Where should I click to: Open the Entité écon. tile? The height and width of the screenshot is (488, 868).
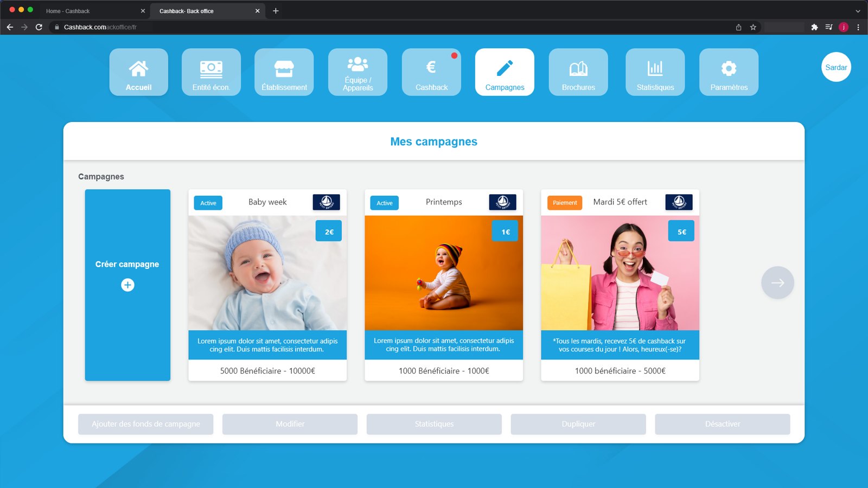click(211, 72)
